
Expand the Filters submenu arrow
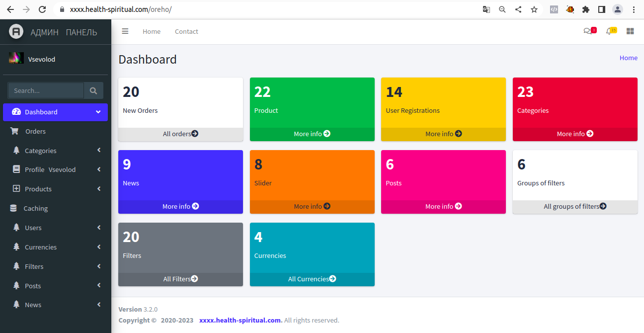(x=99, y=266)
